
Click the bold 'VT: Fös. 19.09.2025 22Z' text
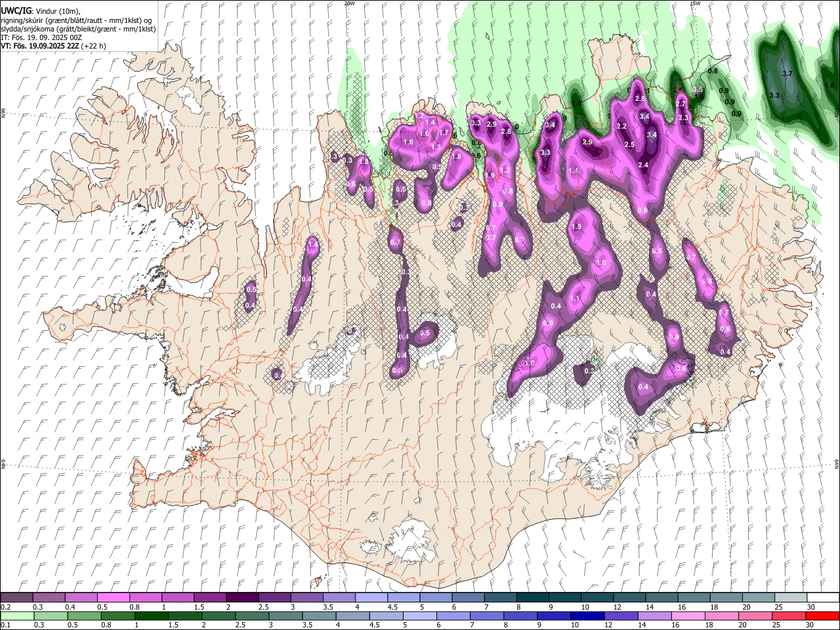40,46
